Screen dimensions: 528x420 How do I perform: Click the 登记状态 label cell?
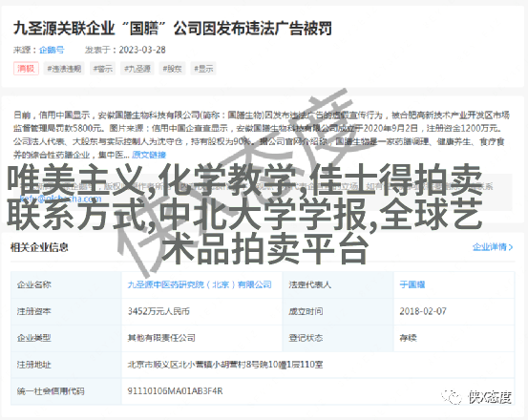[338, 338]
